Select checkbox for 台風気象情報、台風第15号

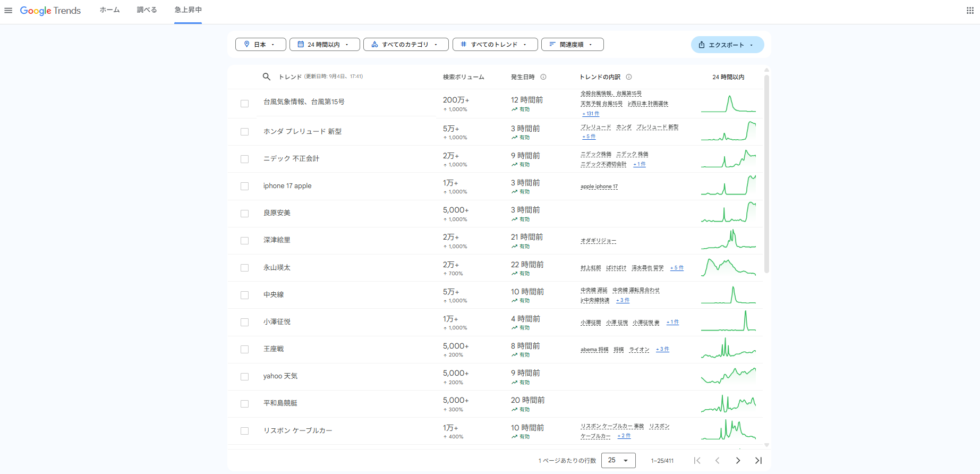(x=244, y=104)
